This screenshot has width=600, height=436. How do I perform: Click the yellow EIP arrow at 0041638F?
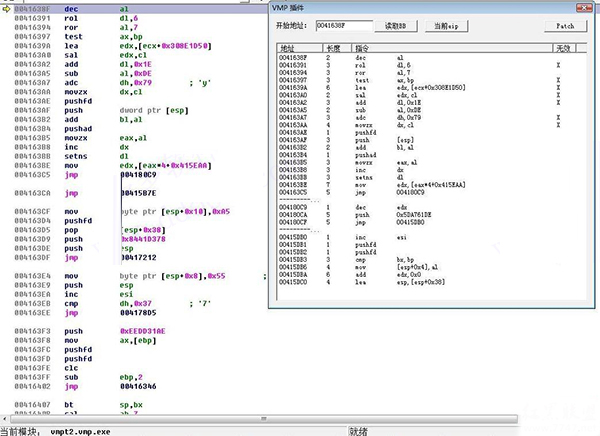point(6,8)
